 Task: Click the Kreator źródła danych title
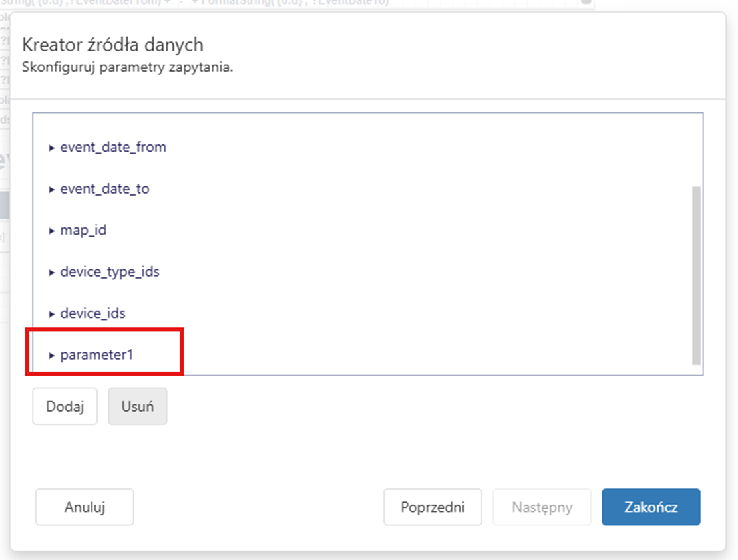pos(112,45)
